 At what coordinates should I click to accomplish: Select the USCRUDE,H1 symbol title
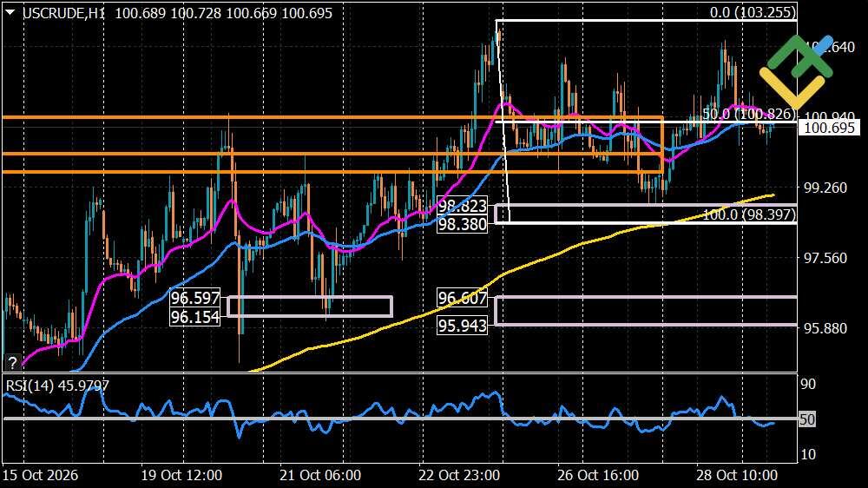point(63,13)
